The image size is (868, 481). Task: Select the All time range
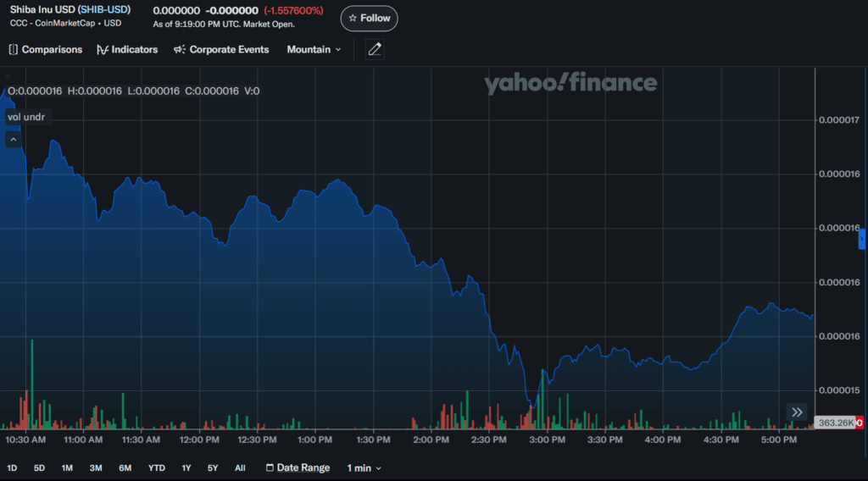[240, 467]
